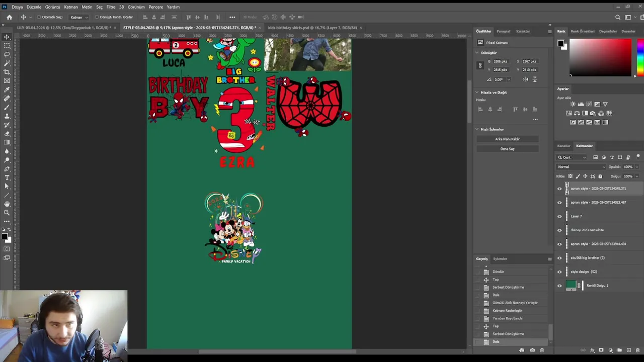Open layer style fx menu
The image size is (644, 362).
(x=592, y=350)
